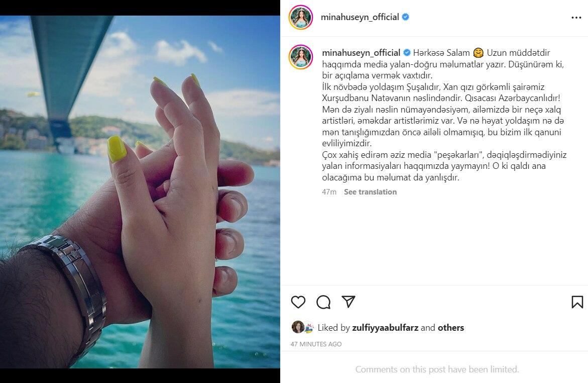Click the header profile avatar
Image resolution: width=588 pixels, height=383 pixels.
click(x=301, y=17)
